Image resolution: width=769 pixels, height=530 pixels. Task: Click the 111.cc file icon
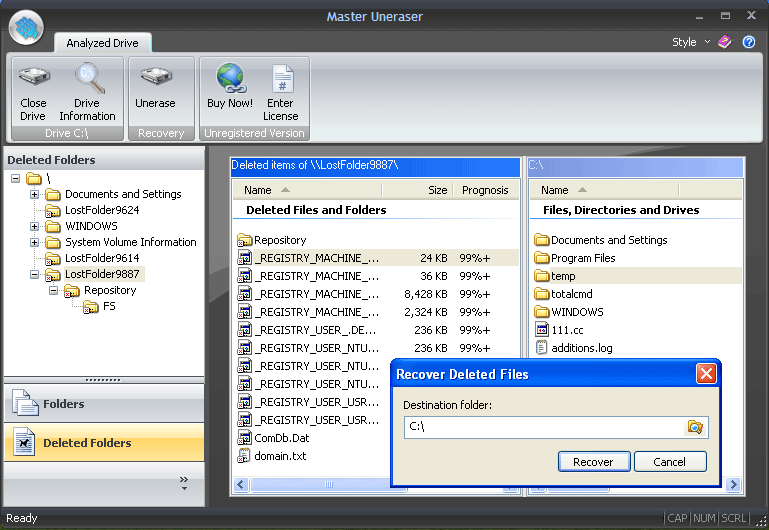(x=541, y=329)
